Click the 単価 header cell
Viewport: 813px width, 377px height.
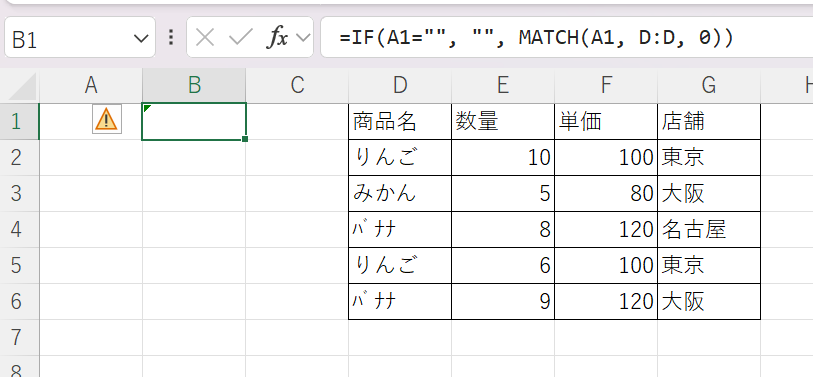pos(606,121)
